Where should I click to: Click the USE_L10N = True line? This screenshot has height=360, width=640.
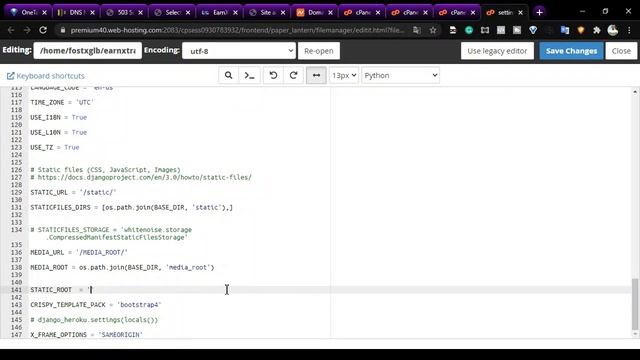(58, 133)
